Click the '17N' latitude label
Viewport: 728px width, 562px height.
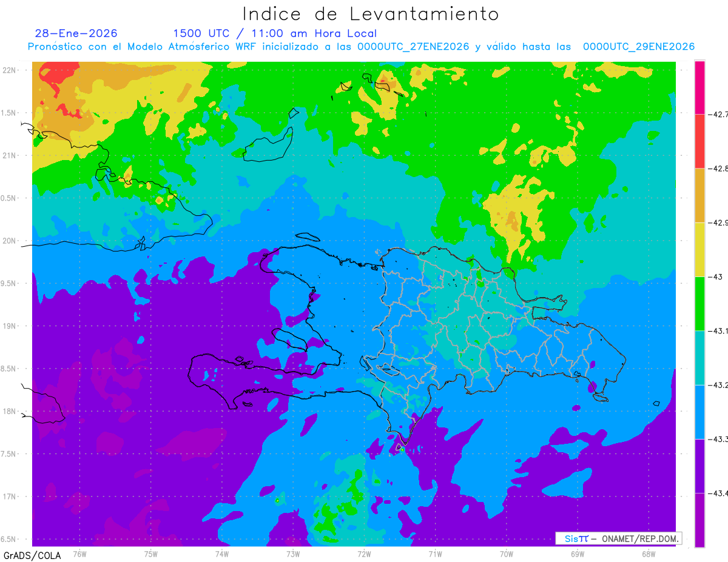9,497
